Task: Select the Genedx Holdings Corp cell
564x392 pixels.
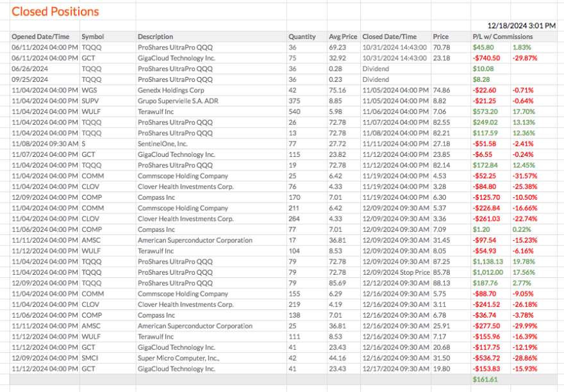Action: 171,90
